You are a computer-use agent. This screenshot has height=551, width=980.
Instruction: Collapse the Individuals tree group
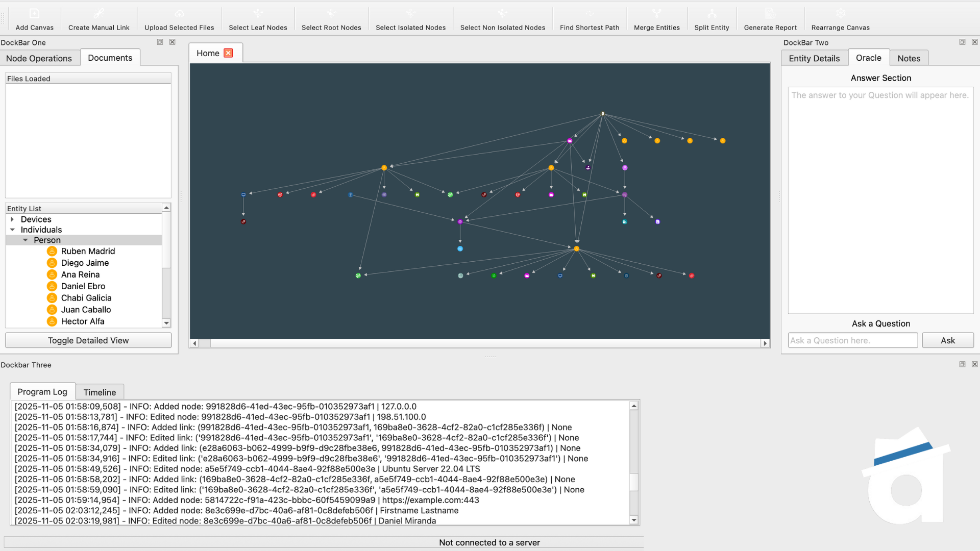pyautogui.click(x=12, y=230)
